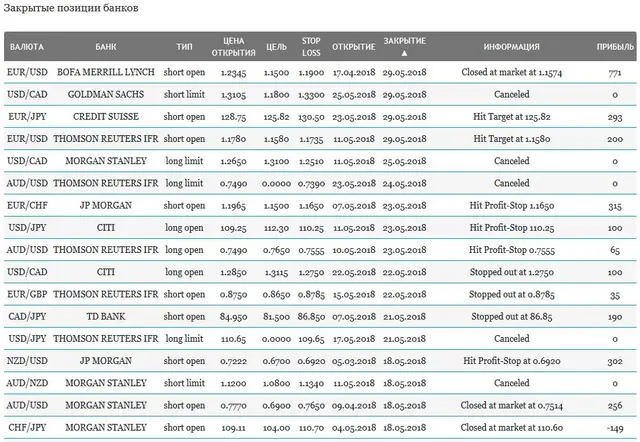Select EUR/JPY currency cell
640x442 pixels.
27,117
